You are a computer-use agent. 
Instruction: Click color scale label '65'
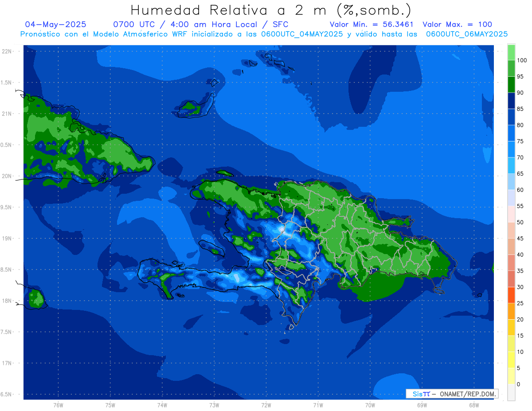tap(520, 174)
